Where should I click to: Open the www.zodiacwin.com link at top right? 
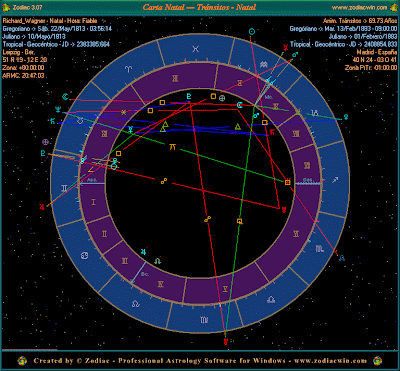pyautogui.click(x=360, y=7)
